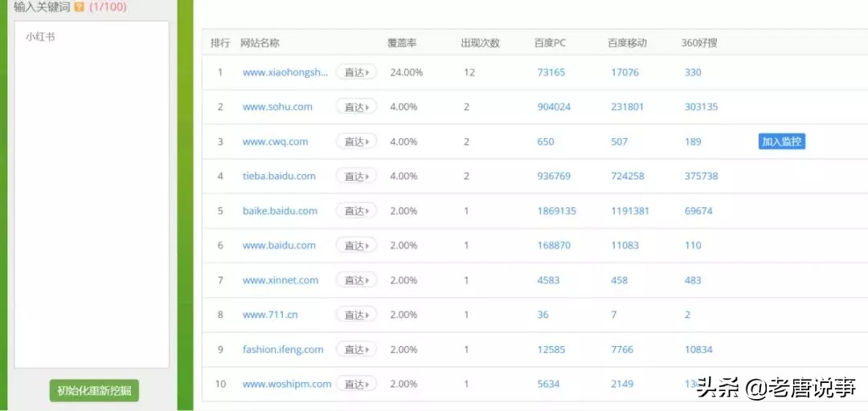This screenshot has width=868, height=411.
Task: Open the www.711.cn link
Action: point(270,314)
